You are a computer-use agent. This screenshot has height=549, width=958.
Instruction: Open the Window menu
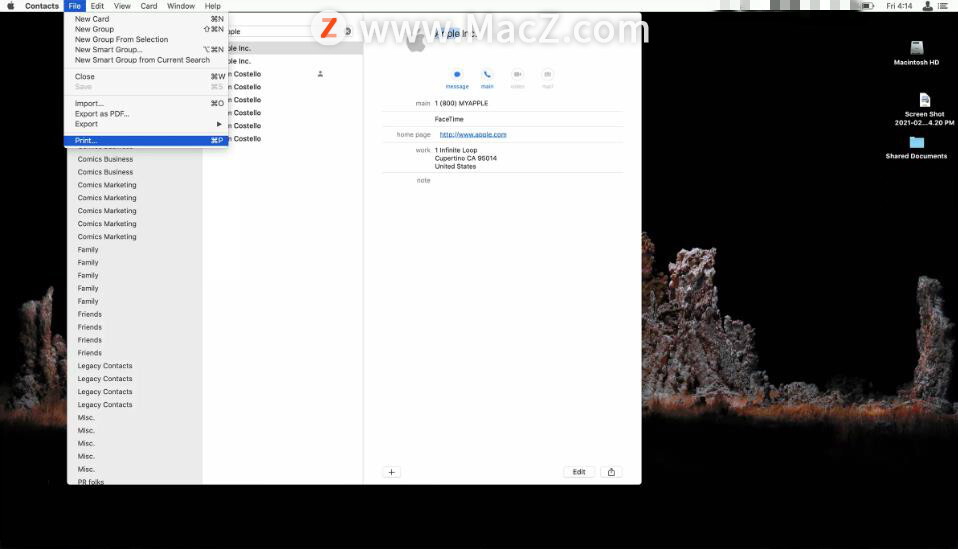(x=181, y=6)
